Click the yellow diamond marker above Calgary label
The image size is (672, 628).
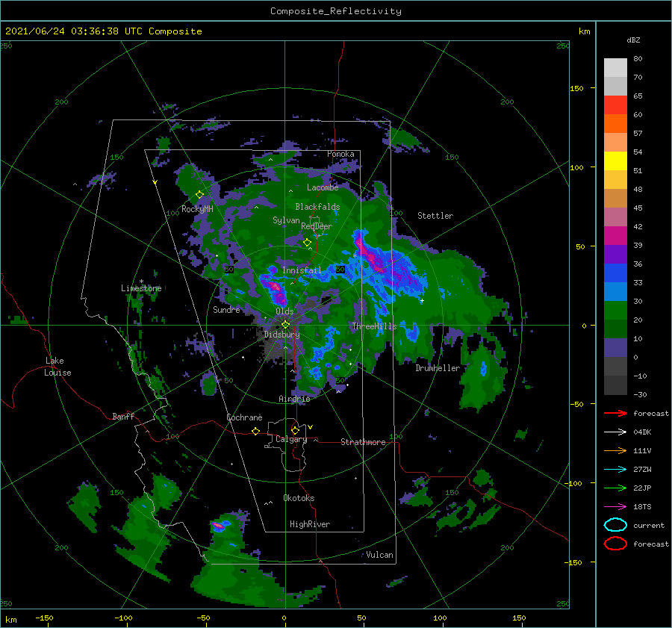[x=295, y=430]
